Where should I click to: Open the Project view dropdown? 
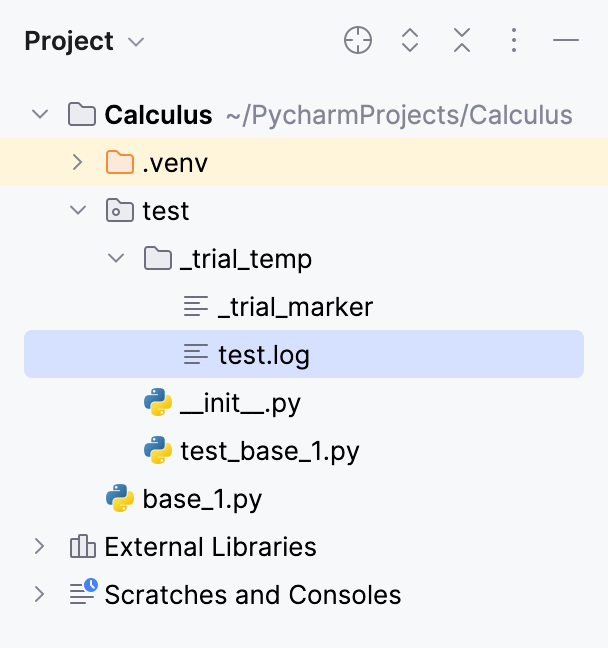pos(137,42)
